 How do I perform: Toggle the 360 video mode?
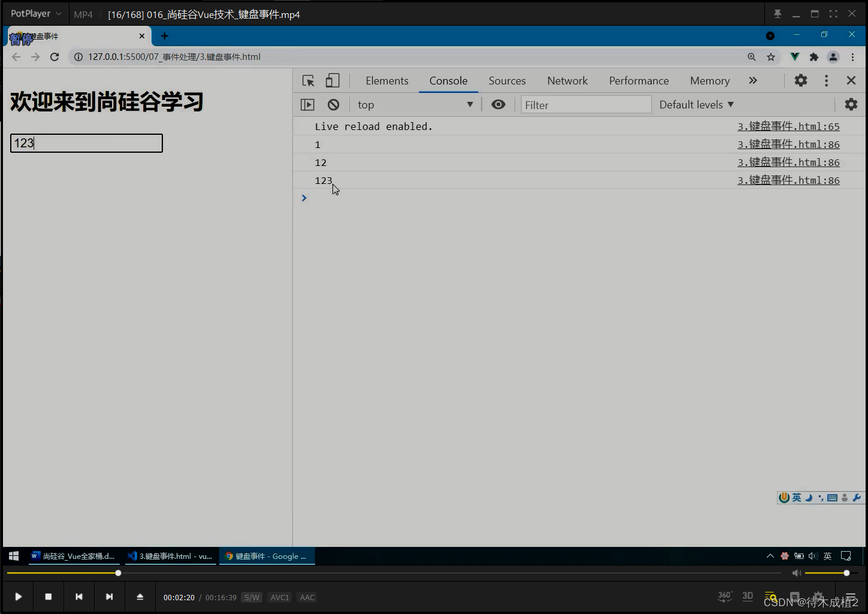tap(725, 596)
